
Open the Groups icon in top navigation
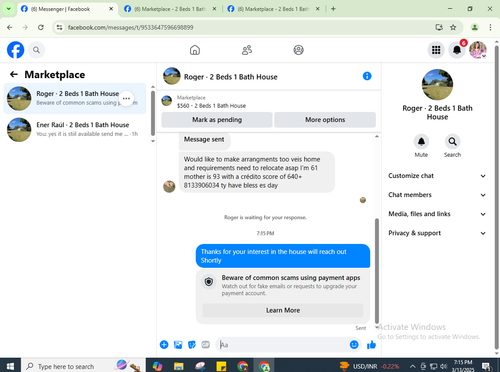pyautogui.click(x=298, y=50)
